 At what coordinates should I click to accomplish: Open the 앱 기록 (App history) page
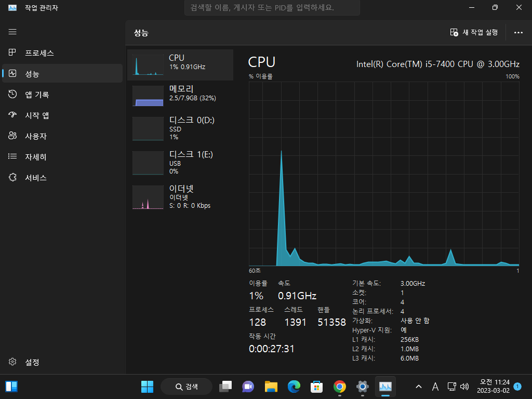[62, 95]
